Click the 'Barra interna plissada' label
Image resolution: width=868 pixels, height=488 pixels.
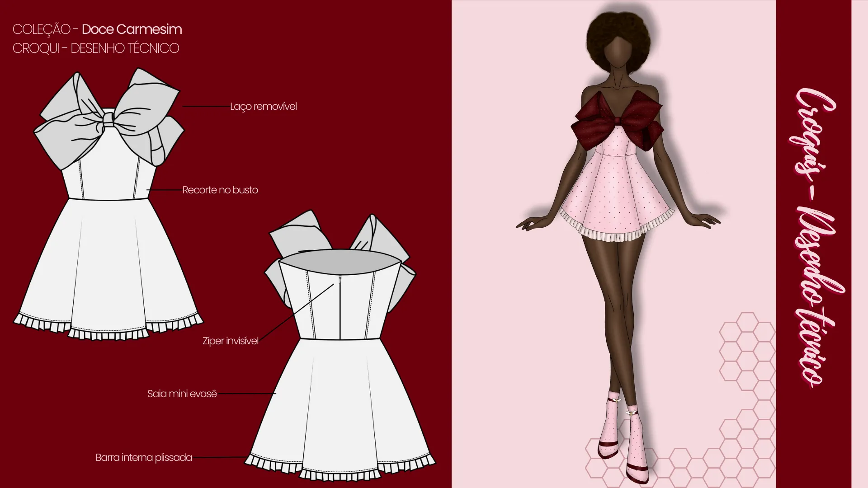(x=144, y=458)
